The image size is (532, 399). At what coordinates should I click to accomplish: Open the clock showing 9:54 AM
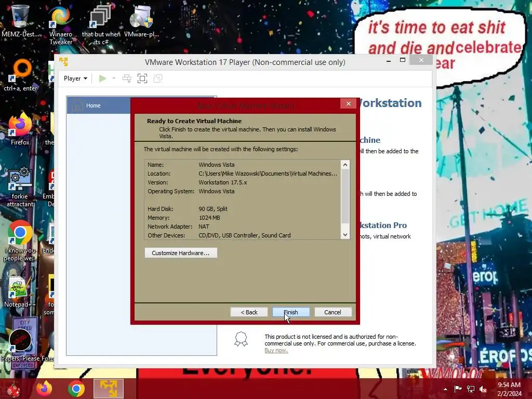[509, 389]
